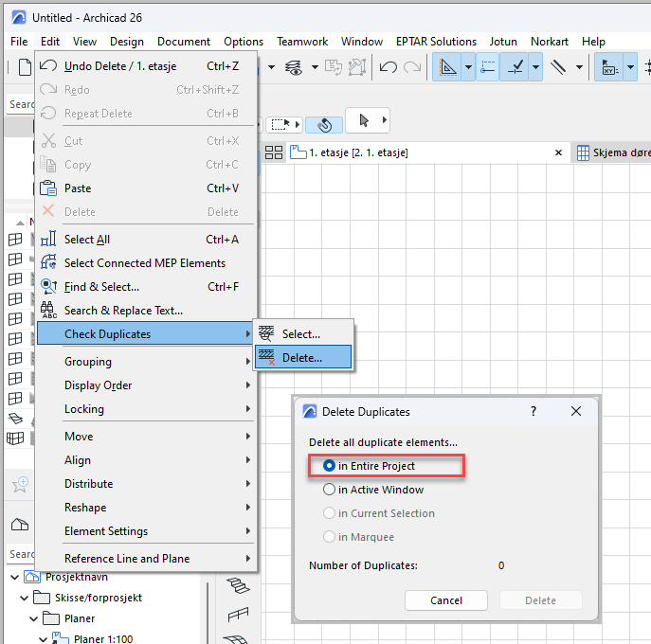Viewport: 651px width, 644px height.
Task: Toggle the magic wand suspend groups icon
Action: pyautogui.click(x=324, y=124)
